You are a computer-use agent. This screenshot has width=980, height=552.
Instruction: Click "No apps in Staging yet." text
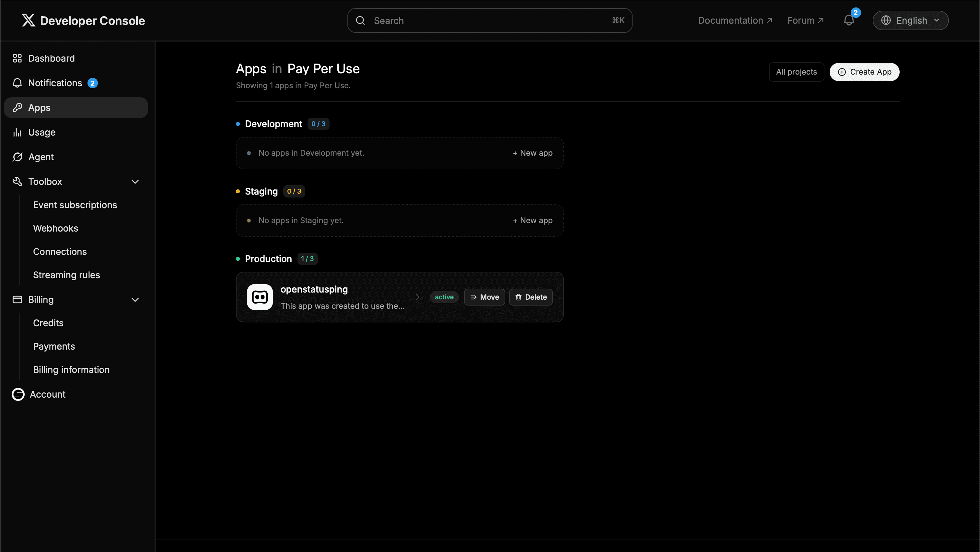click(301, 221)
